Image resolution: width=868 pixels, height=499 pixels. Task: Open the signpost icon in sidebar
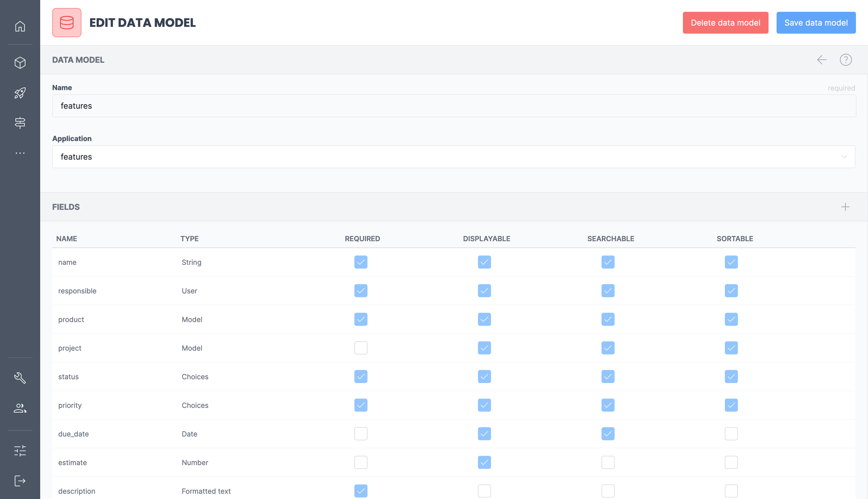coord(20,123)
